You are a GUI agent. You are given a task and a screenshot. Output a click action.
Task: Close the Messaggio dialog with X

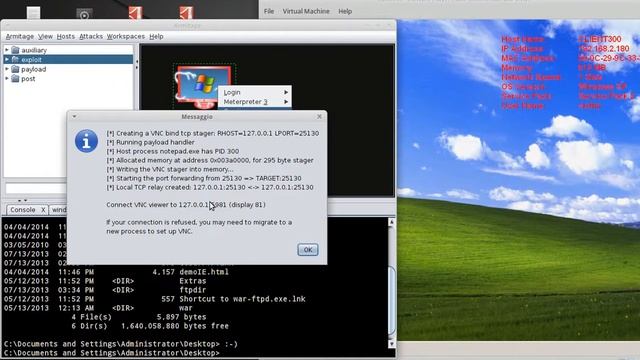[x=319, y=117]
